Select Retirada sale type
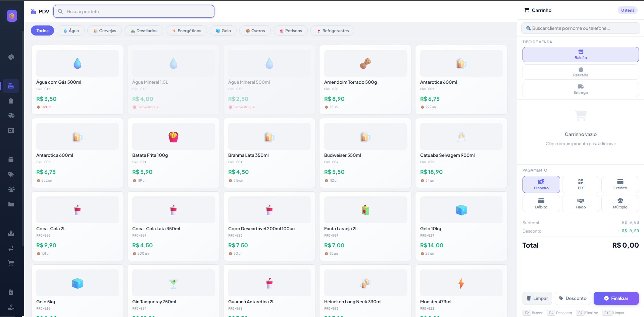 point(581,72)
